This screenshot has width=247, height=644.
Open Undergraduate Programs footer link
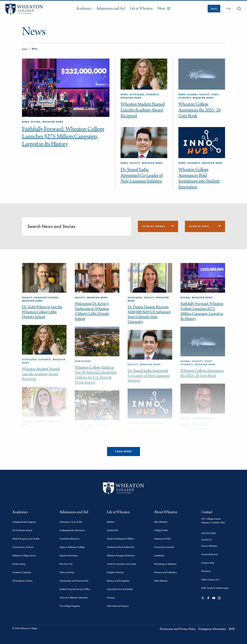coord(24,522)
